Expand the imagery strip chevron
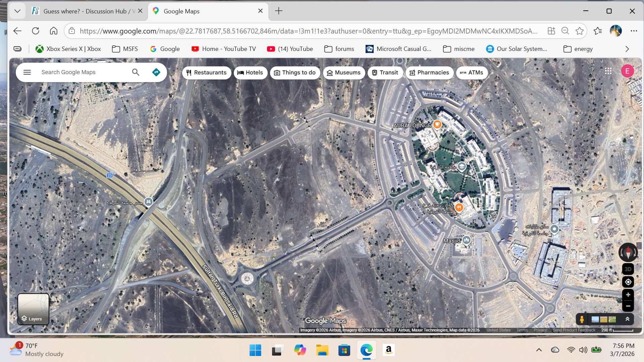 coord(627,319)
